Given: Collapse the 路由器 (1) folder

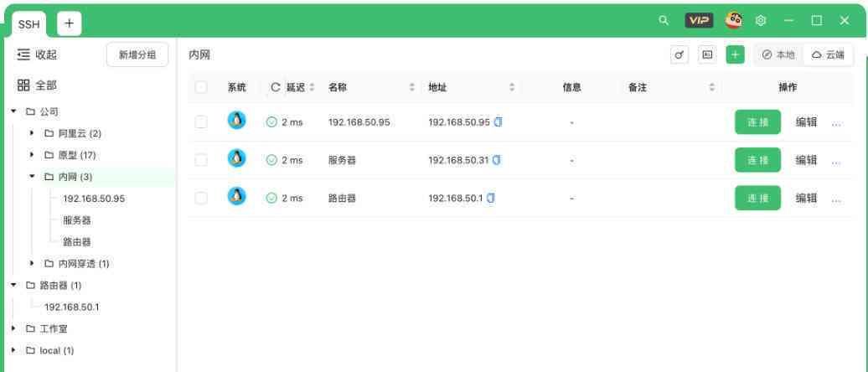Looking at the screenshot, I should pyautogui.click(x=14, y=285).
